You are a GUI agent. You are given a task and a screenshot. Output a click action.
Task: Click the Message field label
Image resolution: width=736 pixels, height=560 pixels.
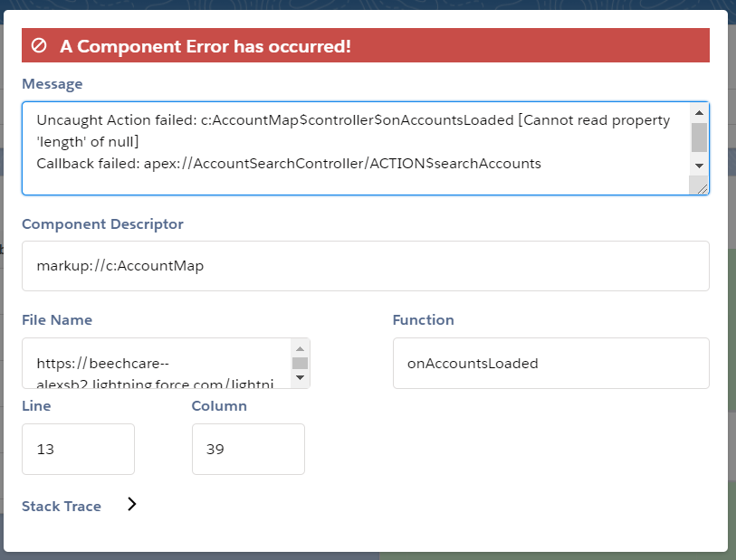[53, 84]
